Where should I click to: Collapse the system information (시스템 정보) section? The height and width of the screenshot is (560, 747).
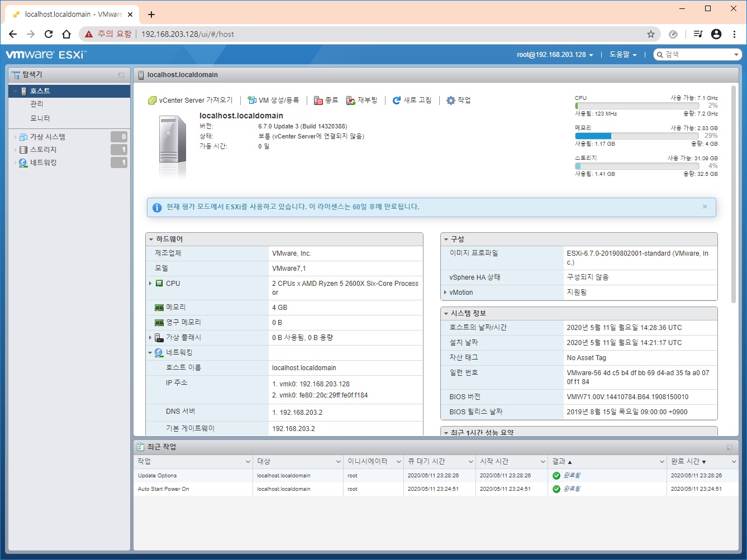[446, 314]
